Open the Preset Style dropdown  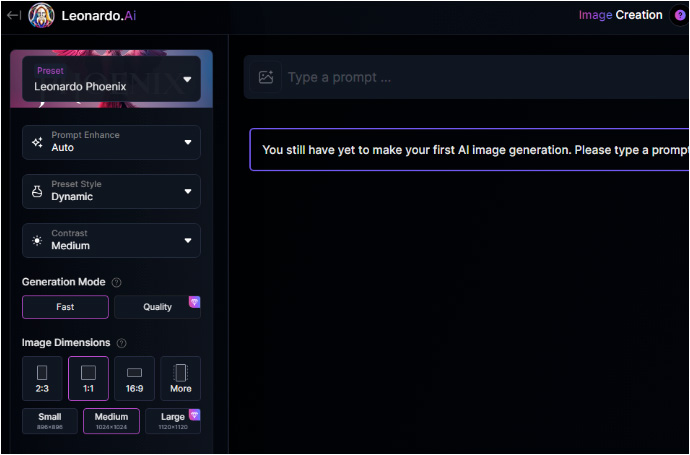pos(112,191)
